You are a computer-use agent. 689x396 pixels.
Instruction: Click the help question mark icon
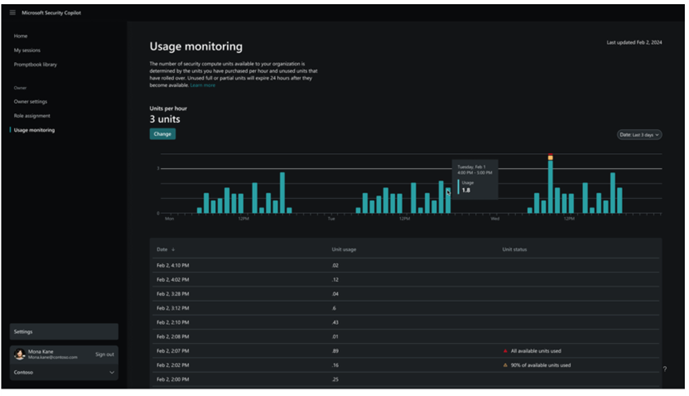pyautogui.click(x=665, y=369)
